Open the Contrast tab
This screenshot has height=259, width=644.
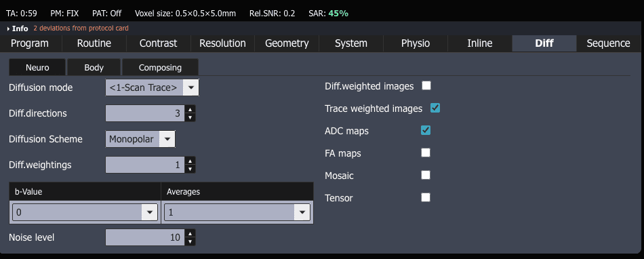coord(158,43)
